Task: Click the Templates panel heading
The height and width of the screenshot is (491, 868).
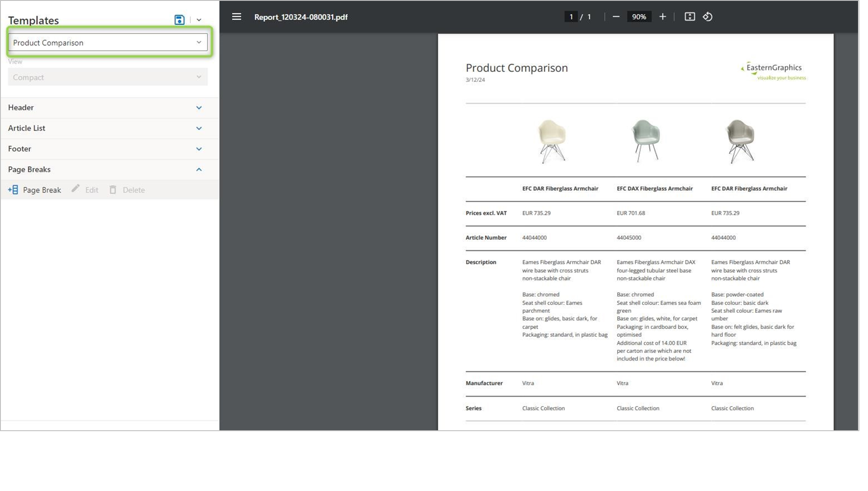Action: (33, 20)
